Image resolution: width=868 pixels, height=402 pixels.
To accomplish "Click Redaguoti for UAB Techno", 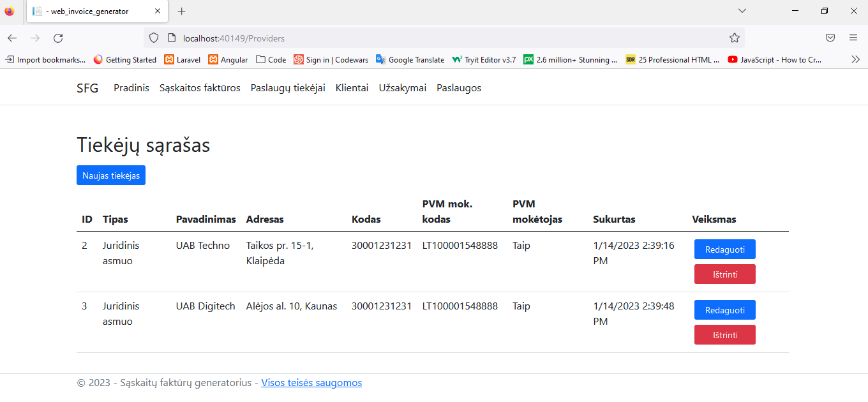I will click(724, 249).
